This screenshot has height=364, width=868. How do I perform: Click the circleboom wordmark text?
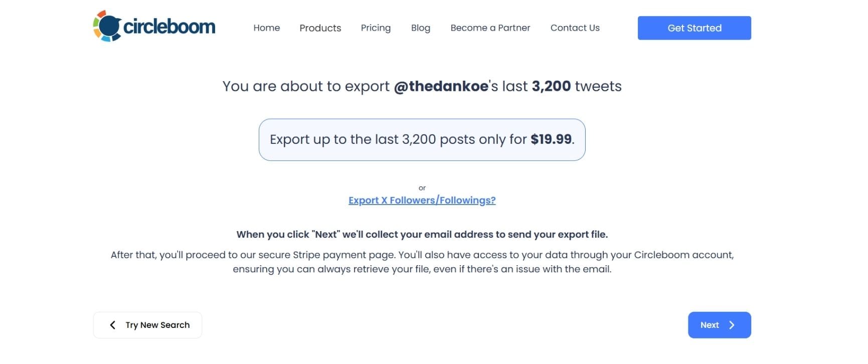pyautogui.click(x=169, y=27)
